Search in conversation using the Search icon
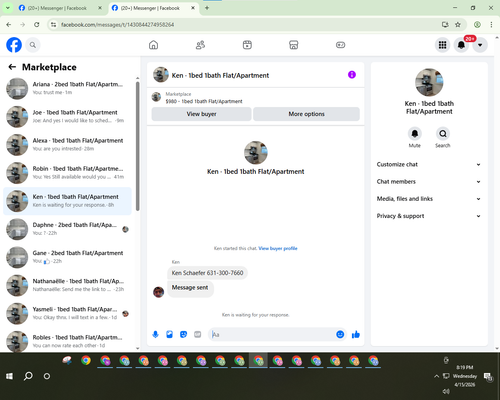 (443, 134)
